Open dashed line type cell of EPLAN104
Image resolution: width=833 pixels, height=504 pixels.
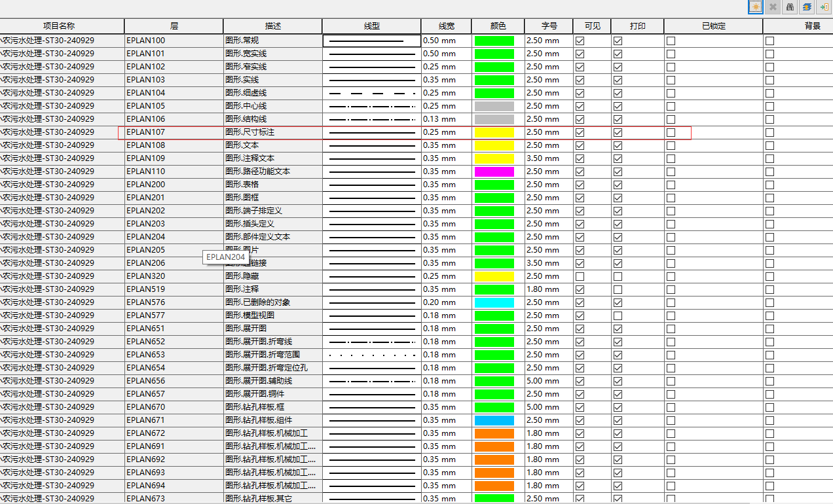coord(371,93)
